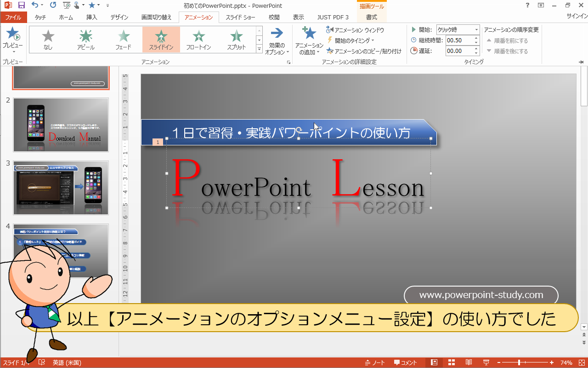Switch to the 挿入 tab
588x368 pixels.
pyautogui.click(x=92, y=17)
